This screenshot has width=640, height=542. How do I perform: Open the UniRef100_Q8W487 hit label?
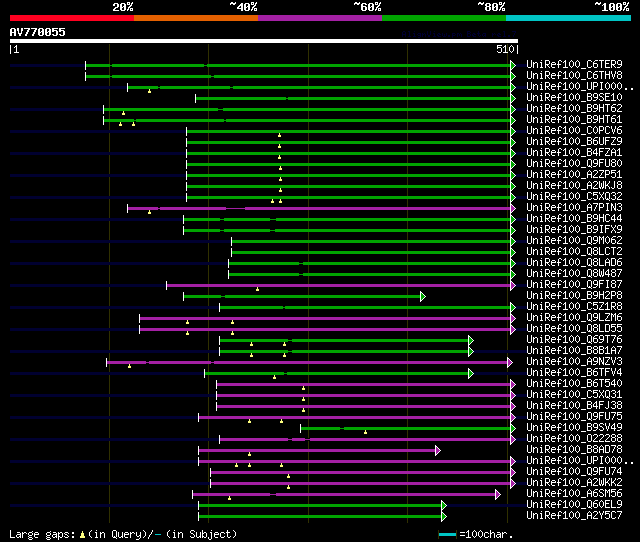click(x=574, y=274)
